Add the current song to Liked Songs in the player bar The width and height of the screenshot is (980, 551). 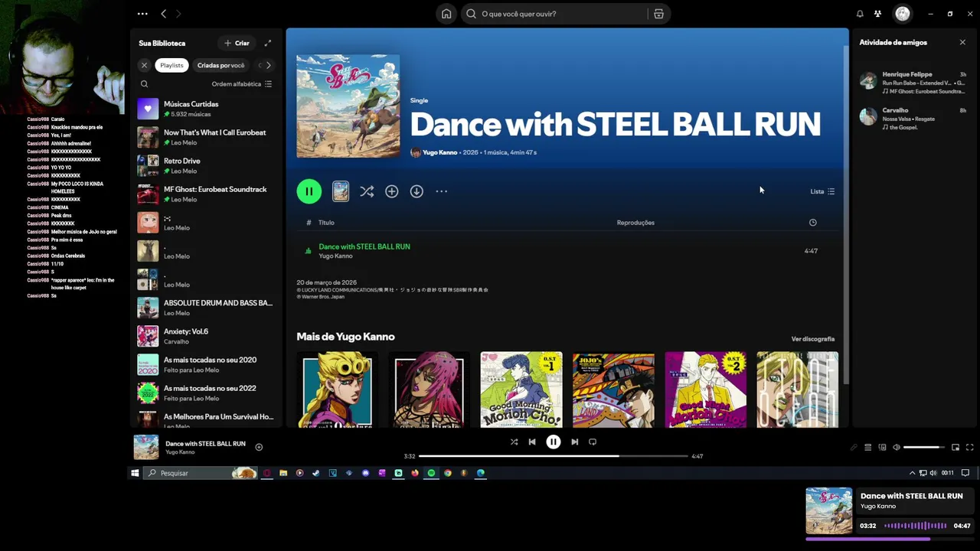click(259, 447)
